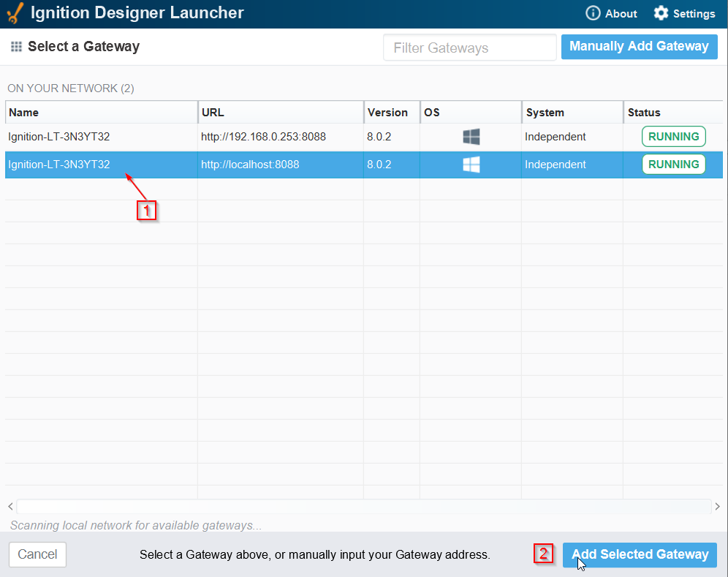Click version 8.0.2 in localhost row
The width and height of the screenshot is (728, 577).
(379, 165)
